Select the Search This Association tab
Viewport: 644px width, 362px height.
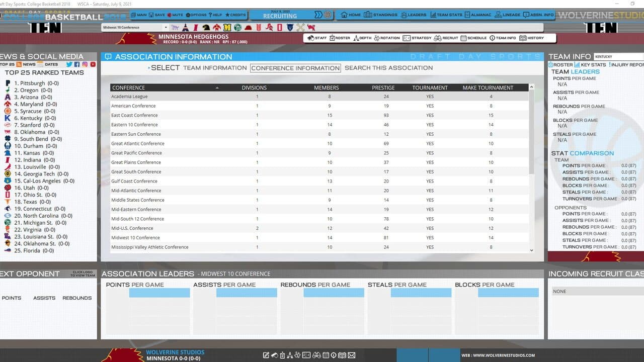[388, 68]
